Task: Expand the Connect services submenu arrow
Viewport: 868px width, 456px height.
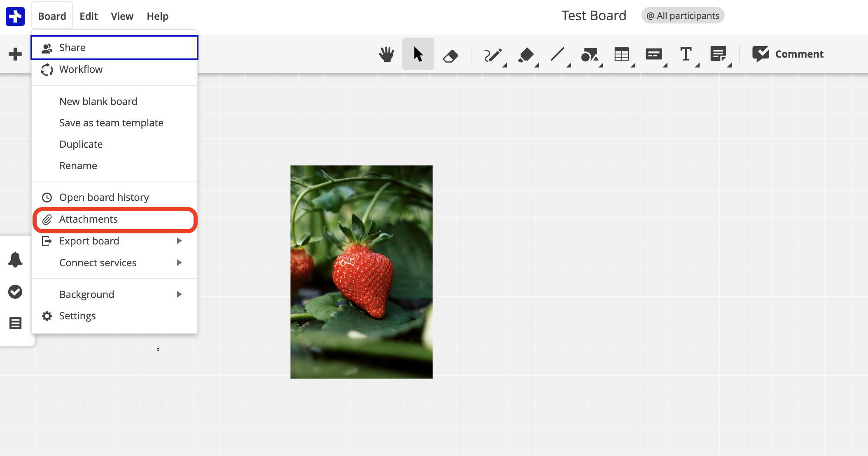Action: (179, 263)
